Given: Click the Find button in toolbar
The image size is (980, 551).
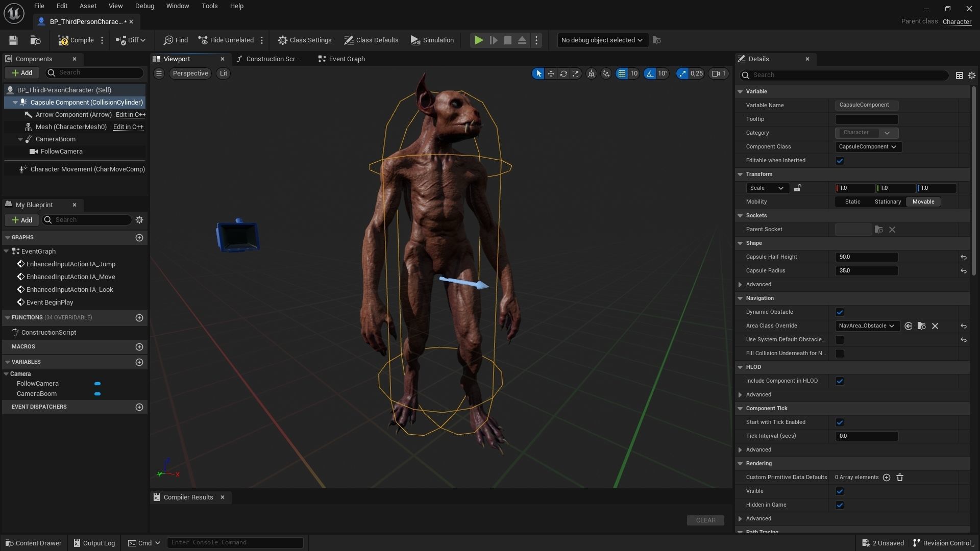Looking at the screenshot, I should coord(176,40).
